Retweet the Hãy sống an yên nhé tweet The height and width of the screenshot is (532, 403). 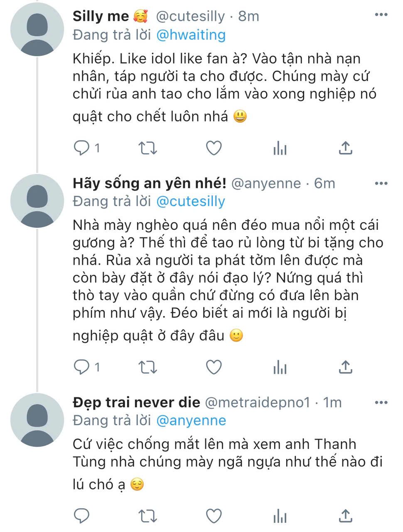(x=147, y=367)
